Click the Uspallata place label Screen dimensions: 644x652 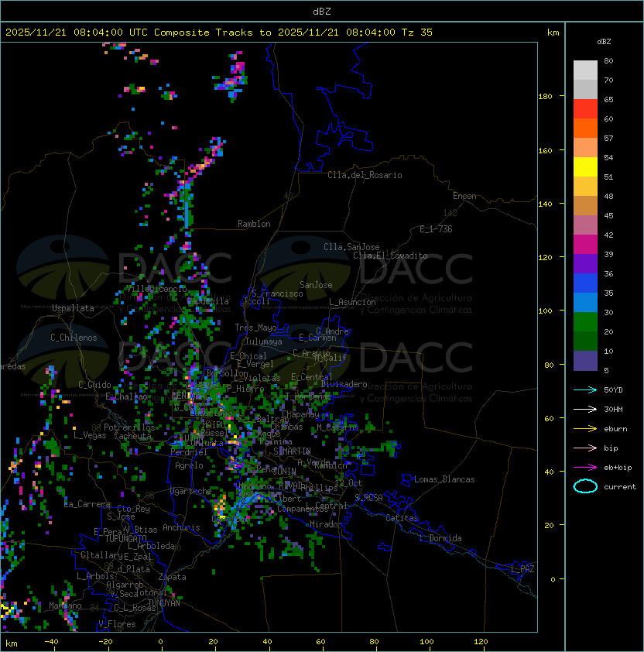73,308
